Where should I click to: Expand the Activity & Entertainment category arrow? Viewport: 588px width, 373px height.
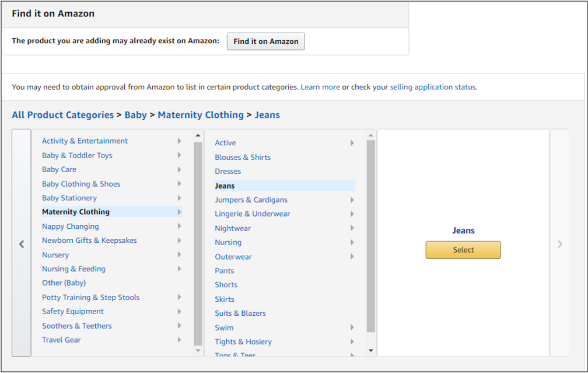tap(179, 141)
